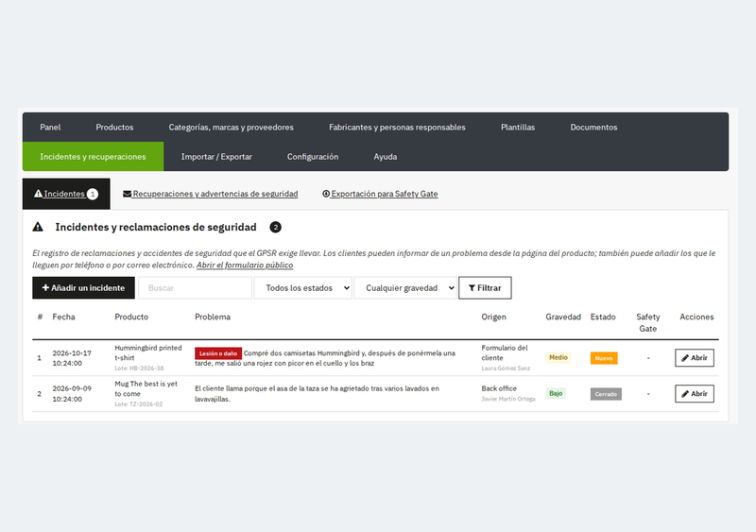Image resolution: width=756 pixels, height=532 pixels.
Task: Open Categorías, marcas y proveedores
Action: pos(231,128)
